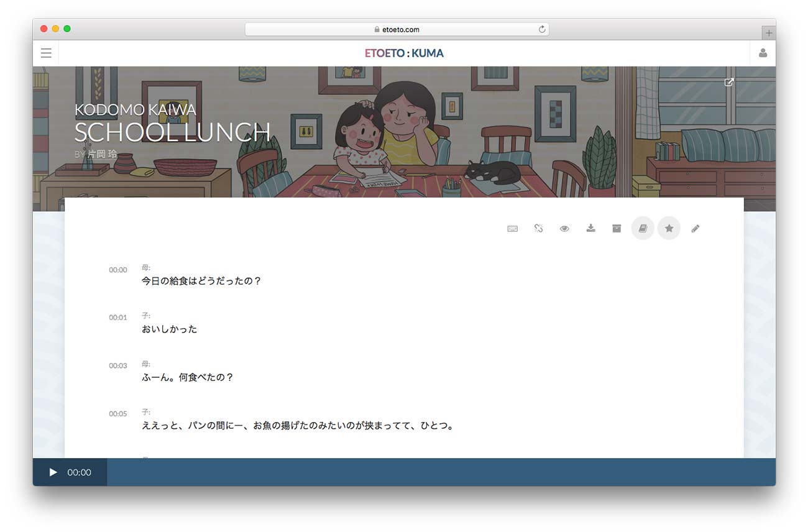Toggle the book dictionary button
The width and height of the screenshot is (808, 532).
point(643,229)
